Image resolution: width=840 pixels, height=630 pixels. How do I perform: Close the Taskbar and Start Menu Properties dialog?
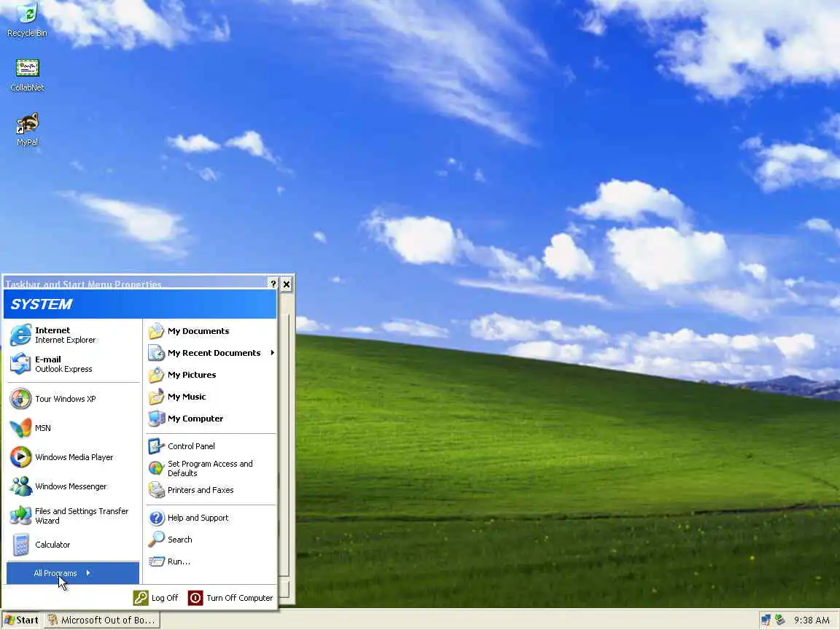[x=287, y=284]
